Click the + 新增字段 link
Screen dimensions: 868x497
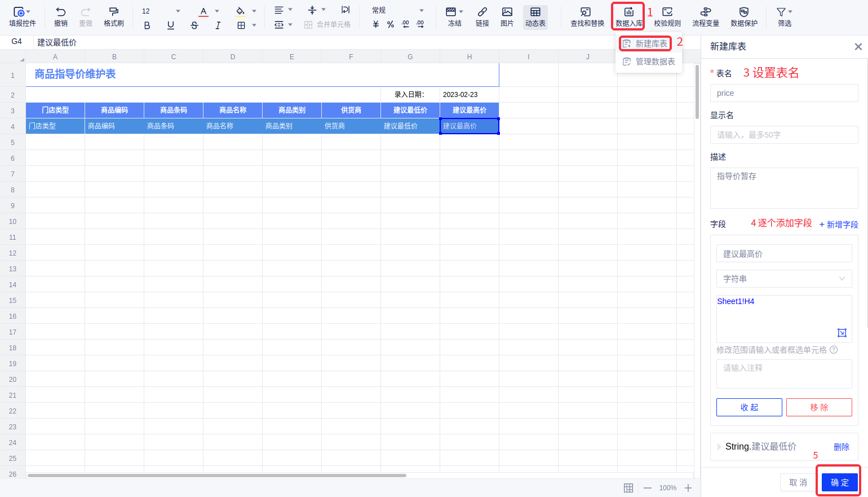coord(838,225)
